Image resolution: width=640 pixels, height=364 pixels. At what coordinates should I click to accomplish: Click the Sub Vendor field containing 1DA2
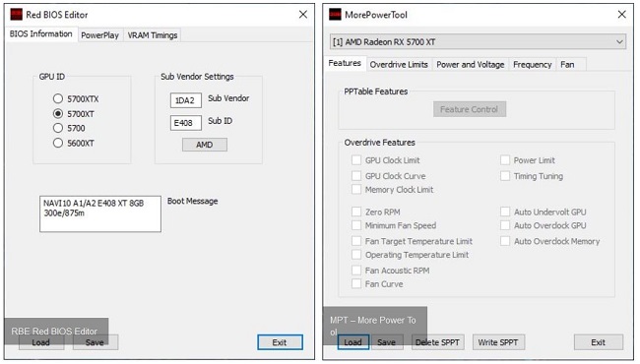[186, 100]
